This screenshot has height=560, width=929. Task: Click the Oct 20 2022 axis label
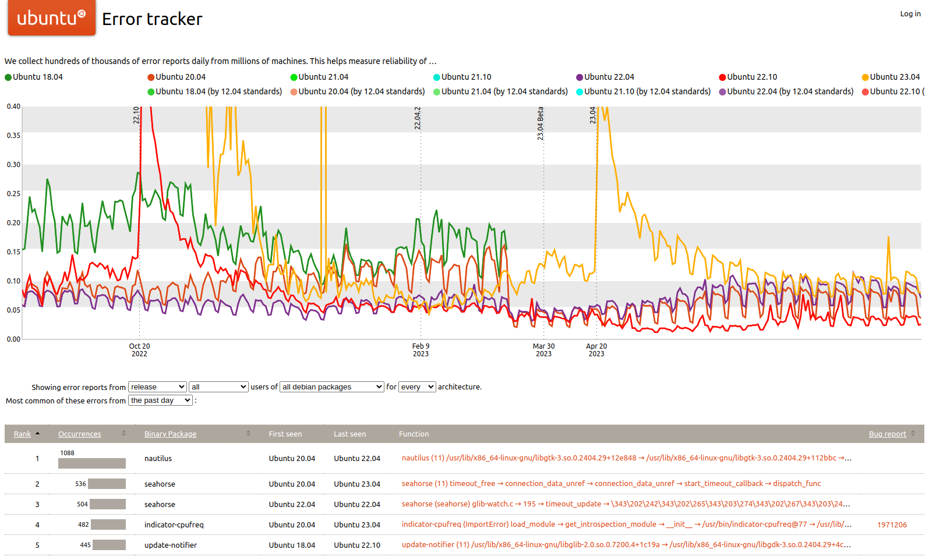(139, 350)
